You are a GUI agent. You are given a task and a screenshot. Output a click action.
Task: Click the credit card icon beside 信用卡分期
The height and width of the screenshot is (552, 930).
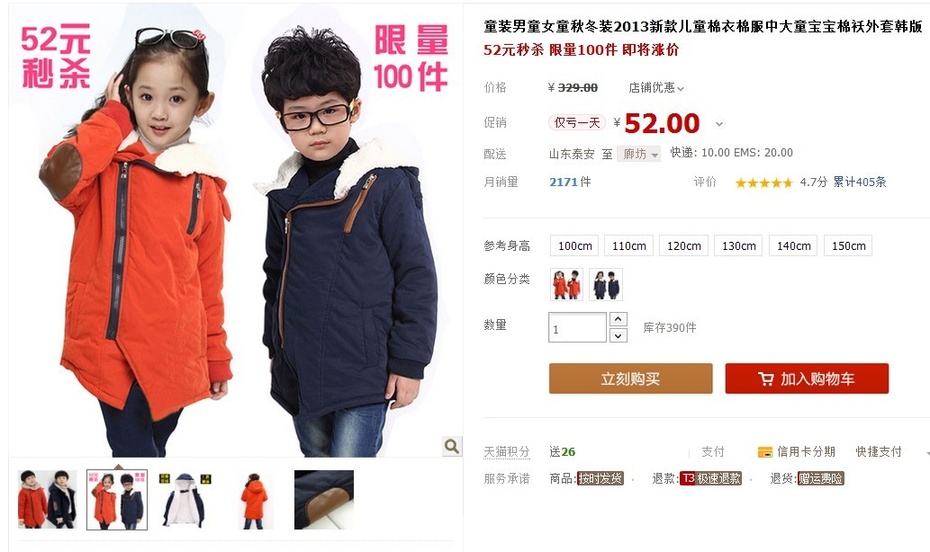point(765,452)
